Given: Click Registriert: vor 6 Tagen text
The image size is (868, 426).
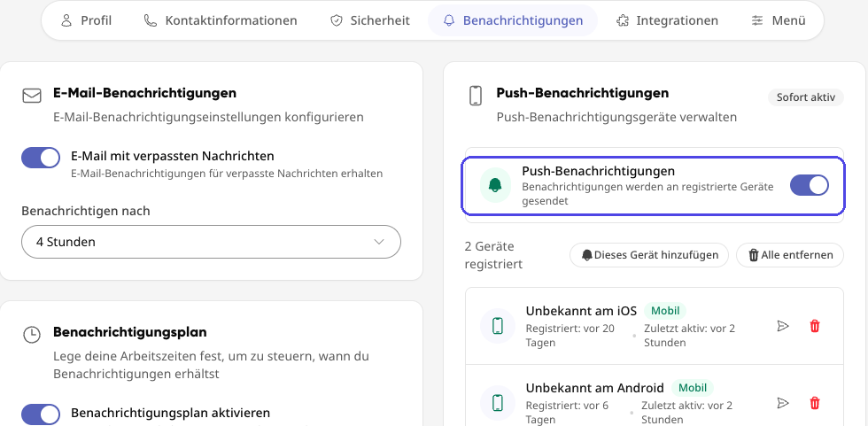Looking at the screenshot, I should (568, 413).
